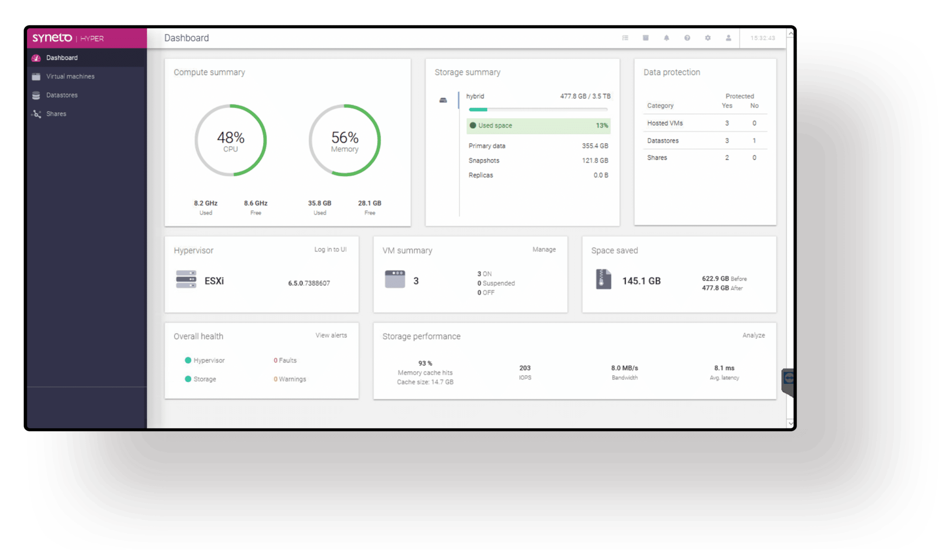Click the hybrid storage pool disk icon
The image size is (942, 560).
(x=443, y=100)
